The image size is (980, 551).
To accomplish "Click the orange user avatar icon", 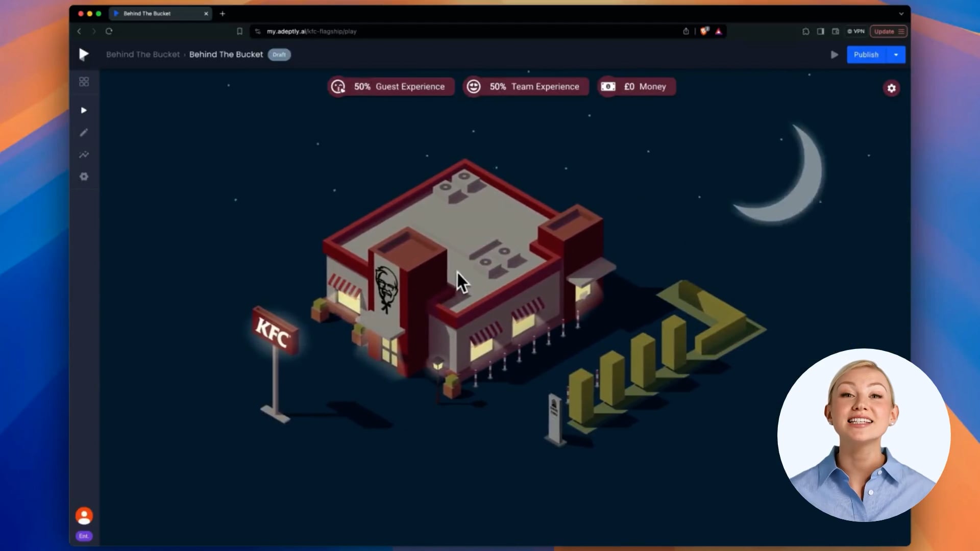I will 84,515.
